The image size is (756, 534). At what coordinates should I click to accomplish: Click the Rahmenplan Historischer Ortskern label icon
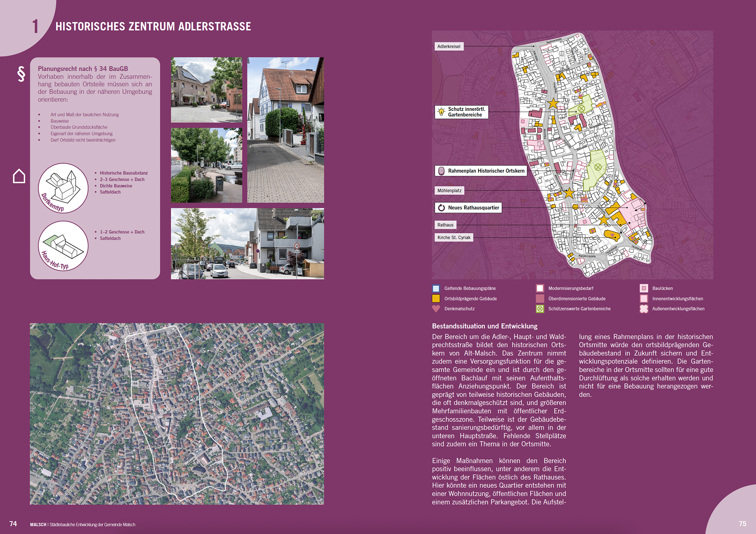[x=441, y=171]
